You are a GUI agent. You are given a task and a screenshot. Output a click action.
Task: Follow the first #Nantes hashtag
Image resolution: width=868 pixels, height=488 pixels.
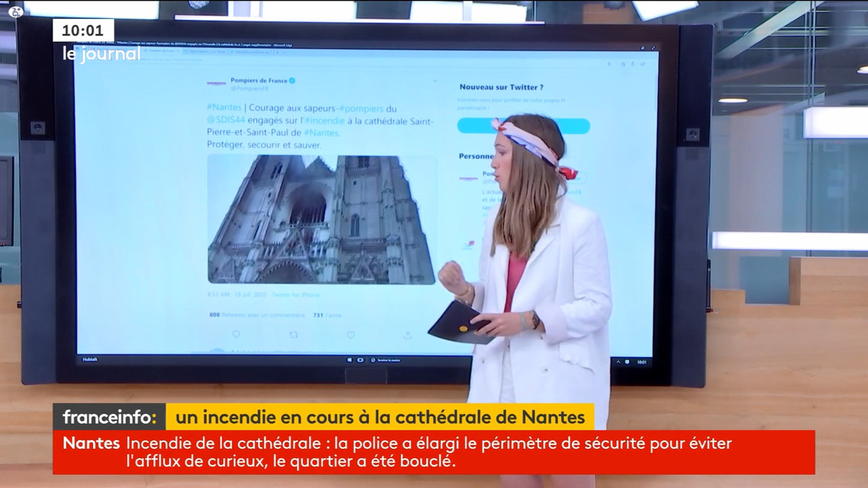point(224,108)
